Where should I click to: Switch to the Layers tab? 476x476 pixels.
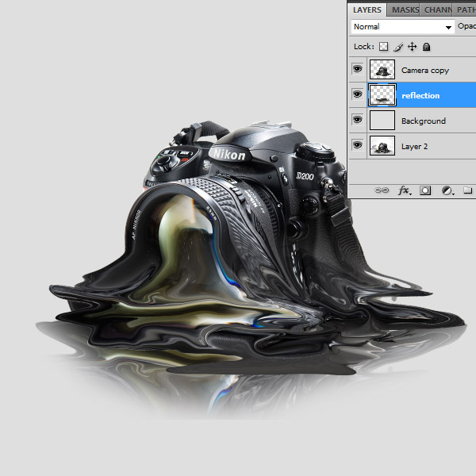(x=367, y=10)
